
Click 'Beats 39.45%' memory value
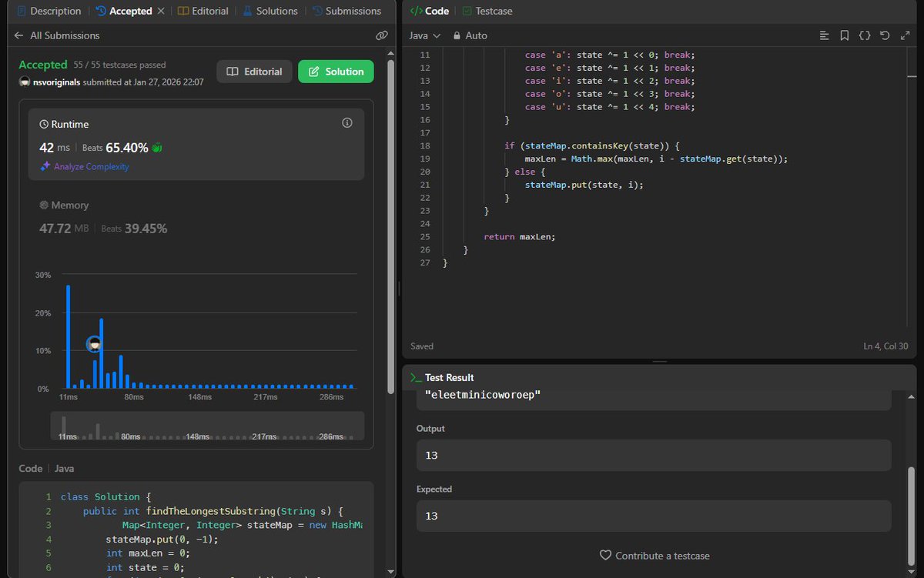click(134, 229)
